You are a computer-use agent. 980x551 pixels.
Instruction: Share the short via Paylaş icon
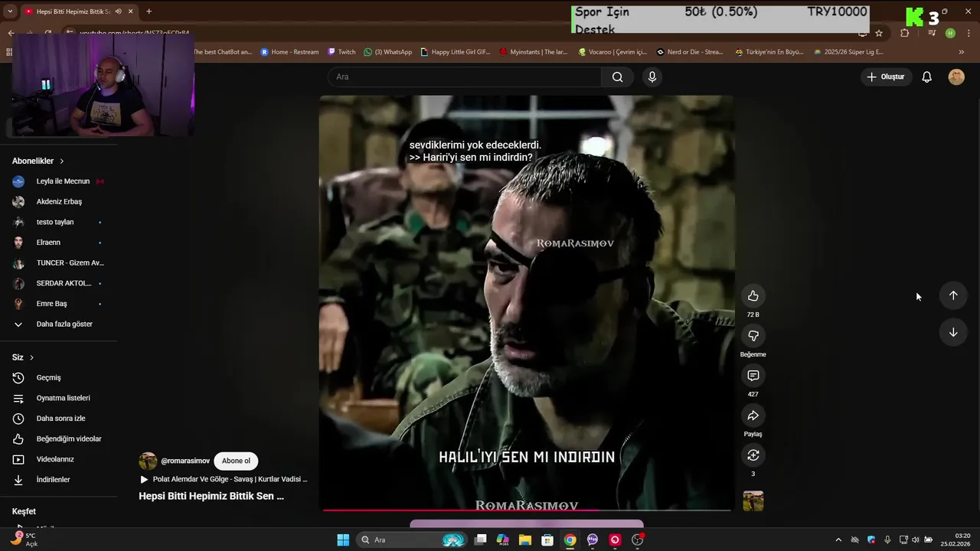(753, 416)
